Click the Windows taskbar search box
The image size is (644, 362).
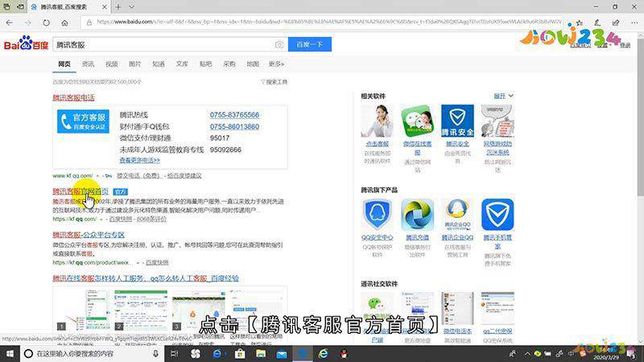(x=92, y=353)
